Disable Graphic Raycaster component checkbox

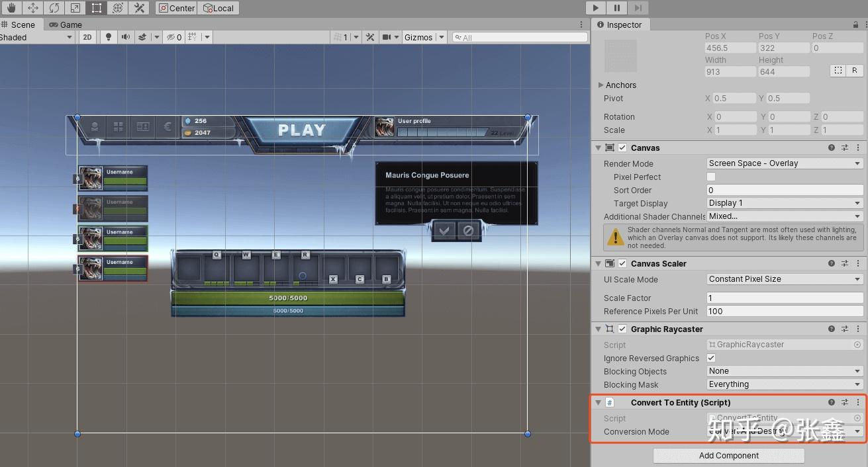[622, 329]
